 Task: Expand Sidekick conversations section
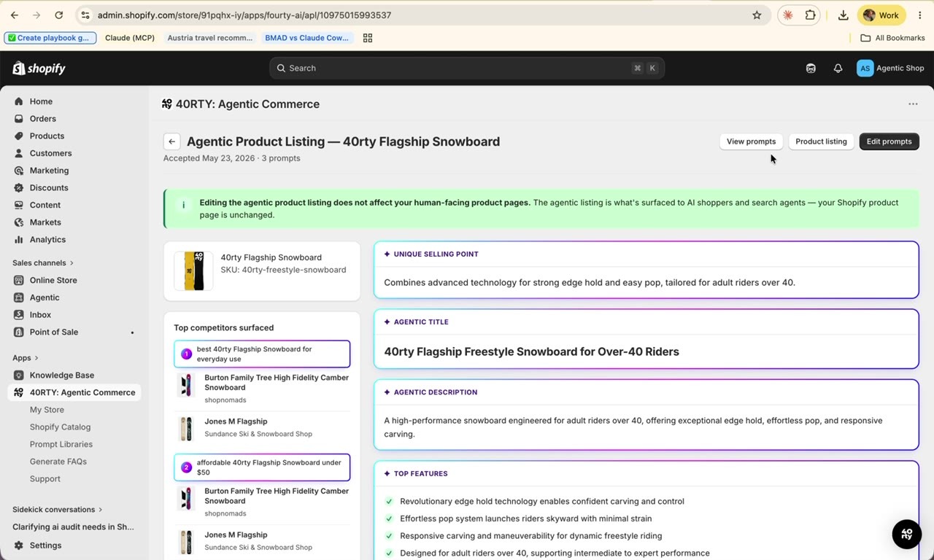click(x=58, y=510)
